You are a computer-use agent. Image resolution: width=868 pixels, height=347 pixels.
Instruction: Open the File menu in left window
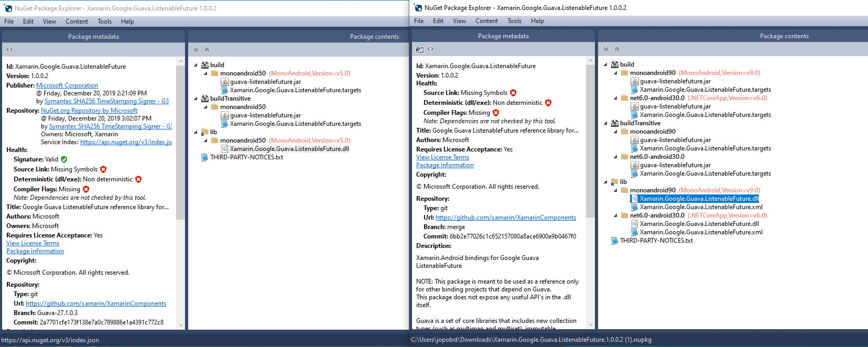pyautogui.click(x=9, y=21)
